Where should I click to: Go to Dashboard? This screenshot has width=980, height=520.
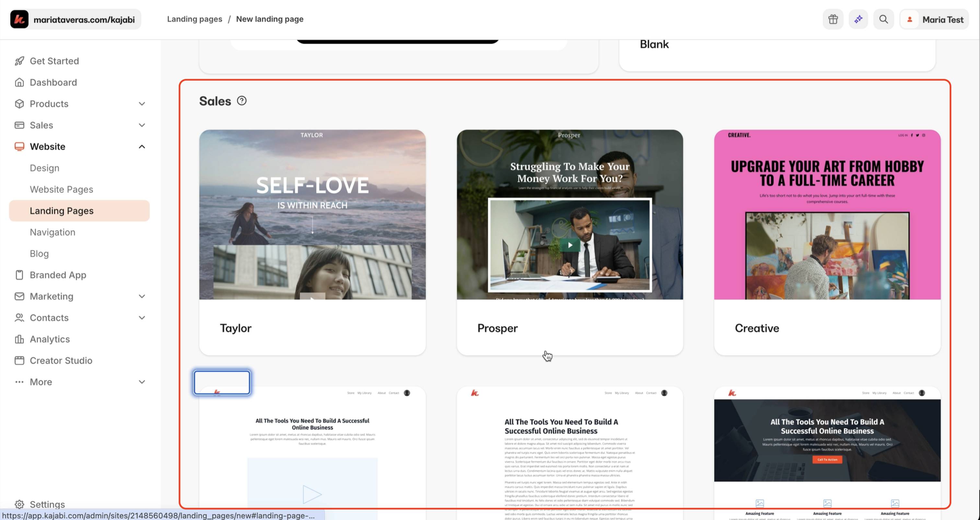[79, 82]
